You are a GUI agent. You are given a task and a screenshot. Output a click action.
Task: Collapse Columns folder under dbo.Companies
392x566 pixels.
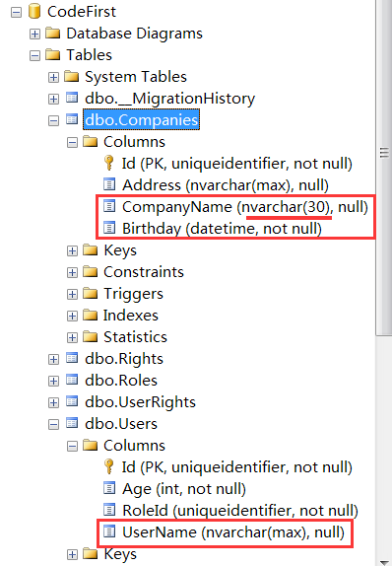coord(72,143)
